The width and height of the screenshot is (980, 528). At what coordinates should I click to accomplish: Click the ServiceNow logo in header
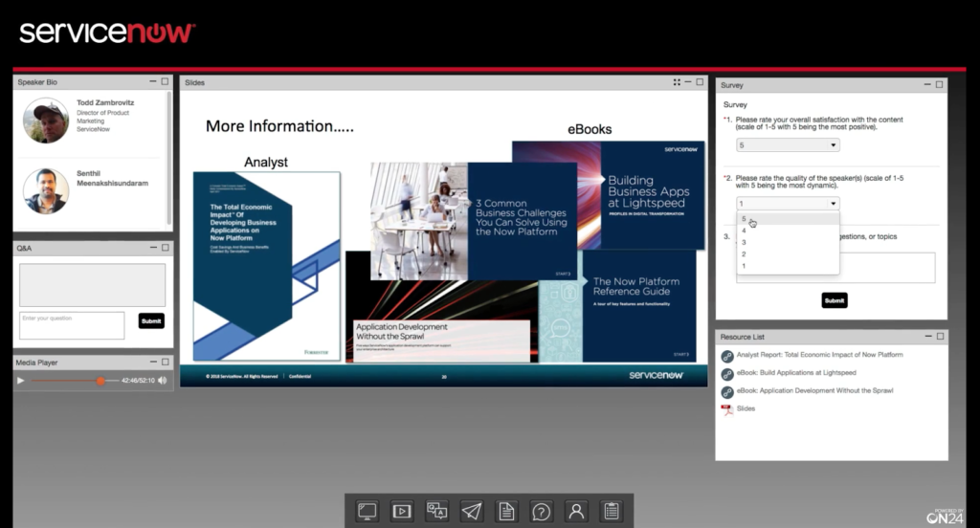coord(107,33)
